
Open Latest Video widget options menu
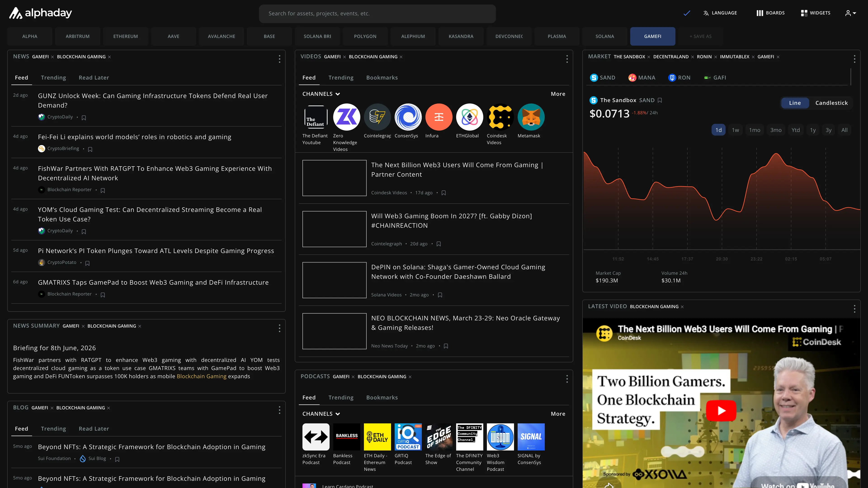(854, 309)
